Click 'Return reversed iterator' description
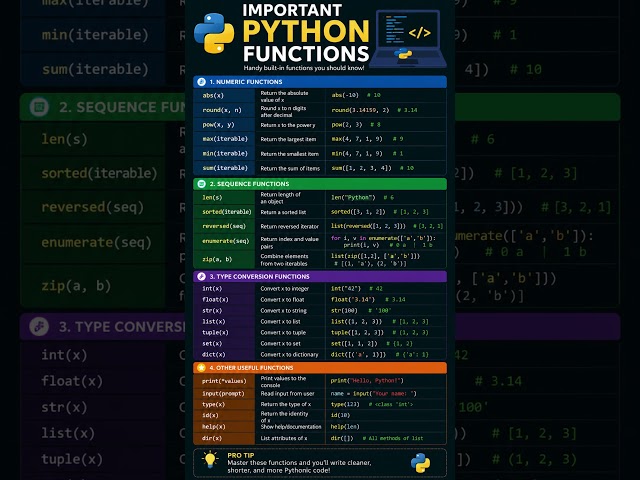 click(x=289, y=227)
